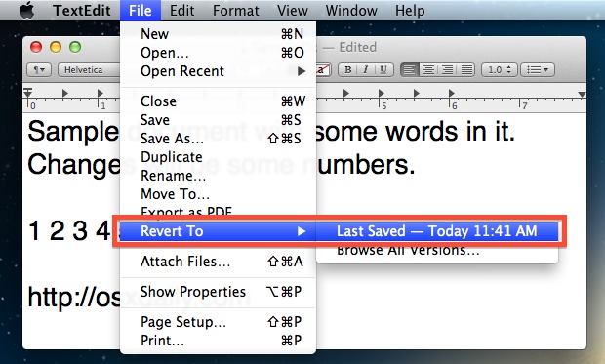Viewport: 605px width, 364px height.
Task: Open Helvetica font family dropdown
Action: click(89, 70)
